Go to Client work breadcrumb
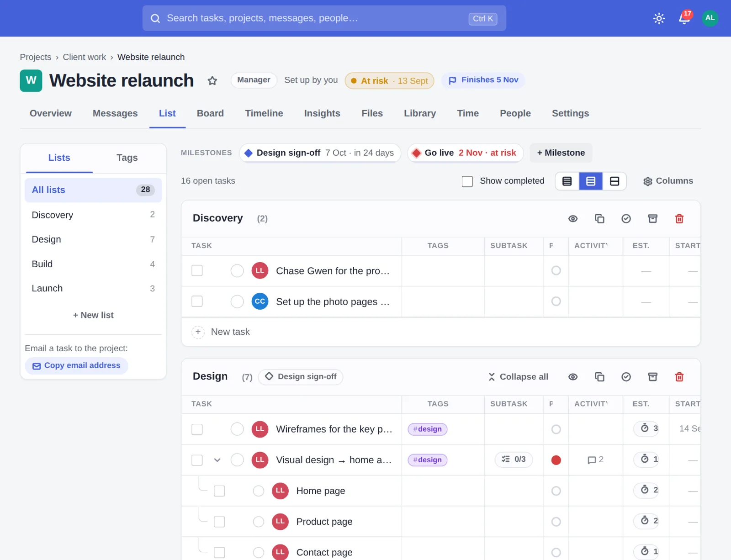Image resolution: width=731 pixels, height=560 pixels. coord(84,57)
